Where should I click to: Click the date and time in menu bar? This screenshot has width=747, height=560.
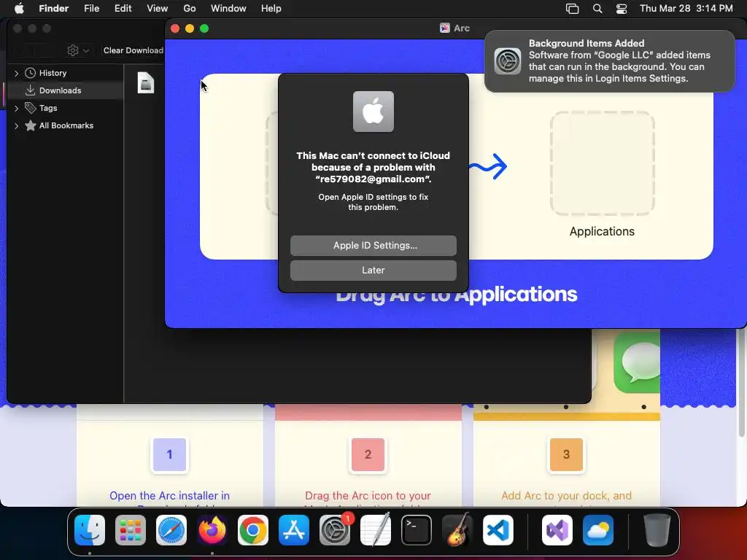pos(686,9)
